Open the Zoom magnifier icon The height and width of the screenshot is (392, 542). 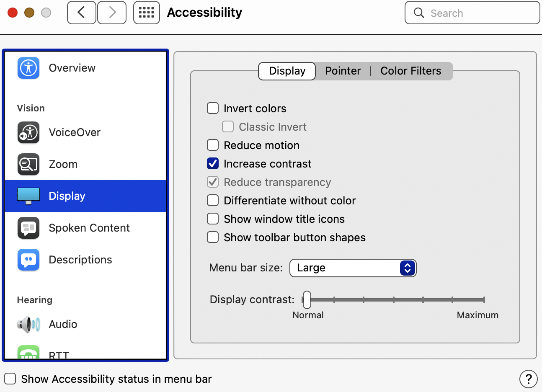28,164
